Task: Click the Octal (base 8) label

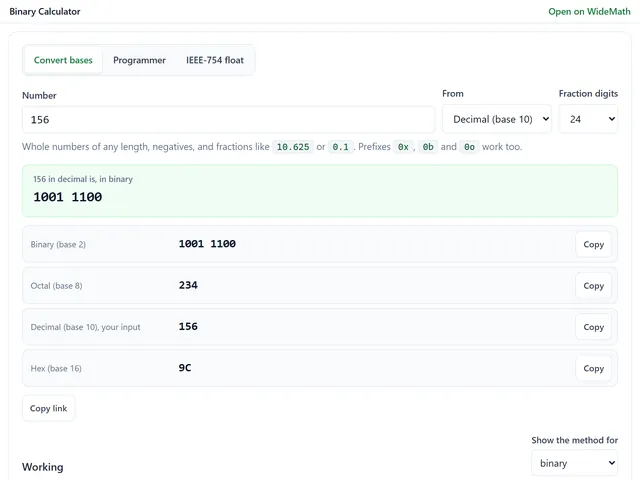Action: pos(56,286)
